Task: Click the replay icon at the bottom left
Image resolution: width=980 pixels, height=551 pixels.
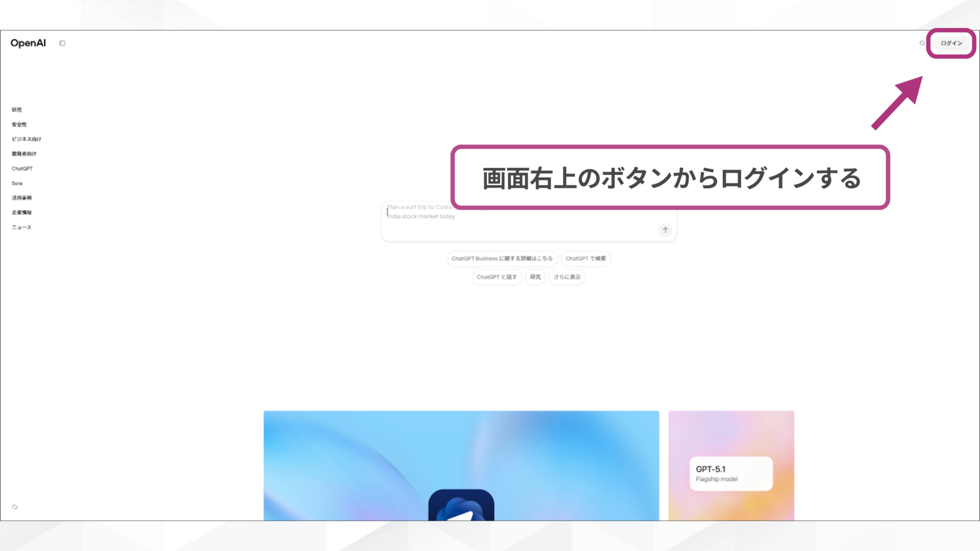Action: (x=15, y=507)
